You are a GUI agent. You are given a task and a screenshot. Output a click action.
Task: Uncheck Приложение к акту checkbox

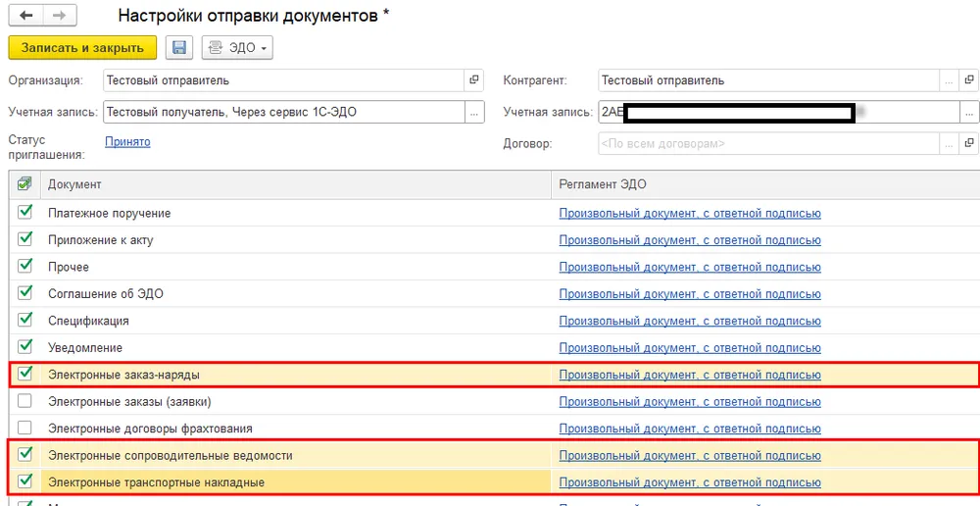tap(25, 239)
